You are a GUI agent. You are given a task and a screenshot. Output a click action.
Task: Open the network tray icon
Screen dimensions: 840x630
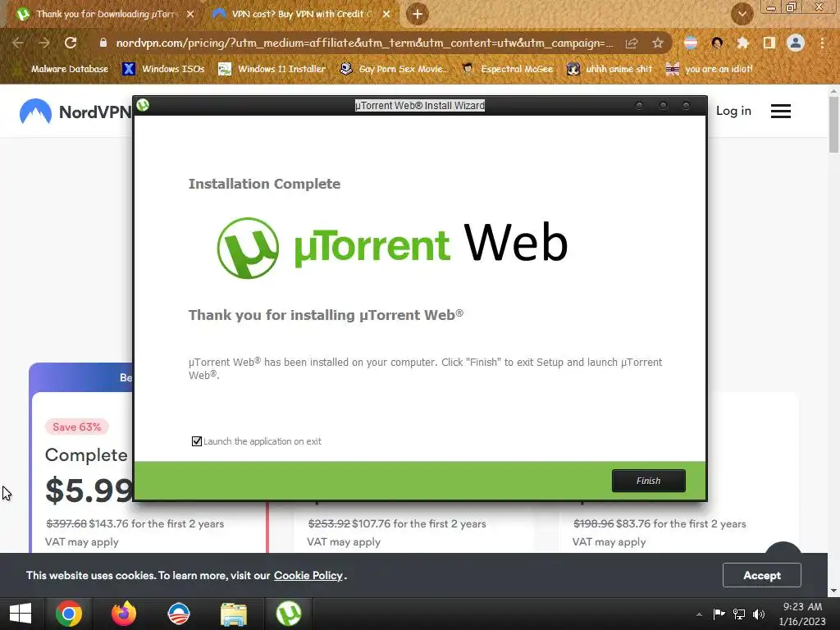739,614
